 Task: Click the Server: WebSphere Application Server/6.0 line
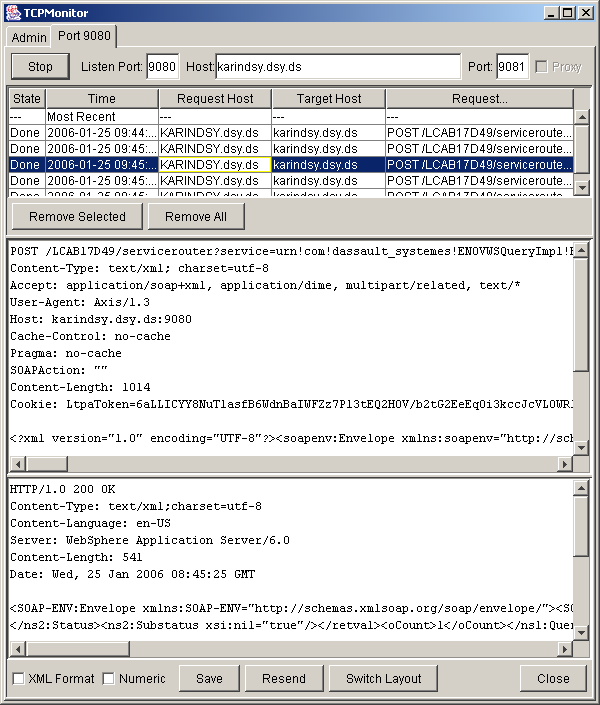(150, 540)
